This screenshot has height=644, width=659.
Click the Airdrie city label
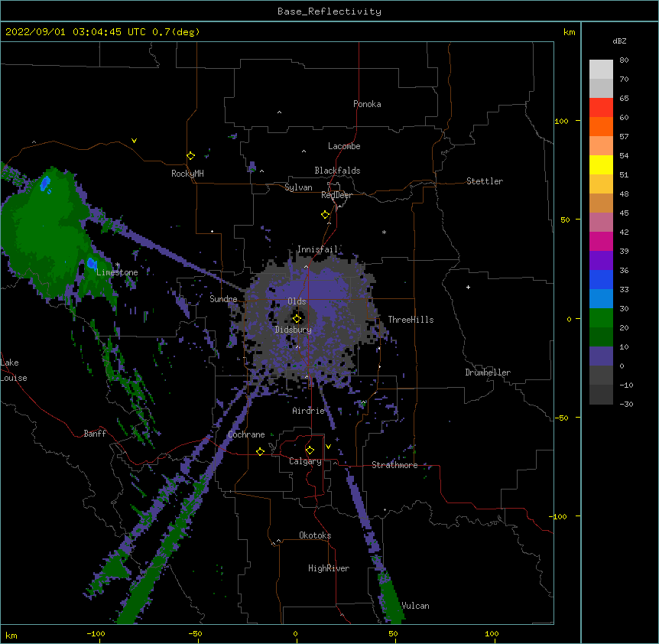coord(309,411)
